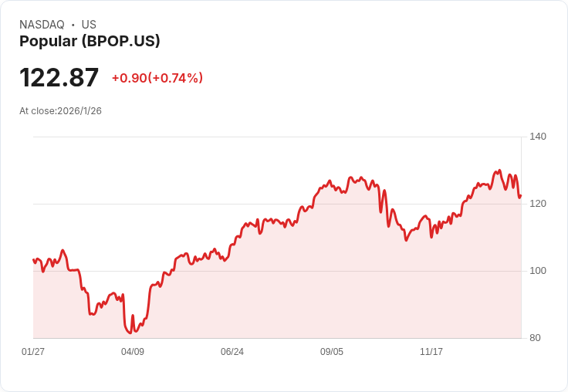568x392 pixels.
Task: Click the starting point of the price line
Action: point(33,259)
